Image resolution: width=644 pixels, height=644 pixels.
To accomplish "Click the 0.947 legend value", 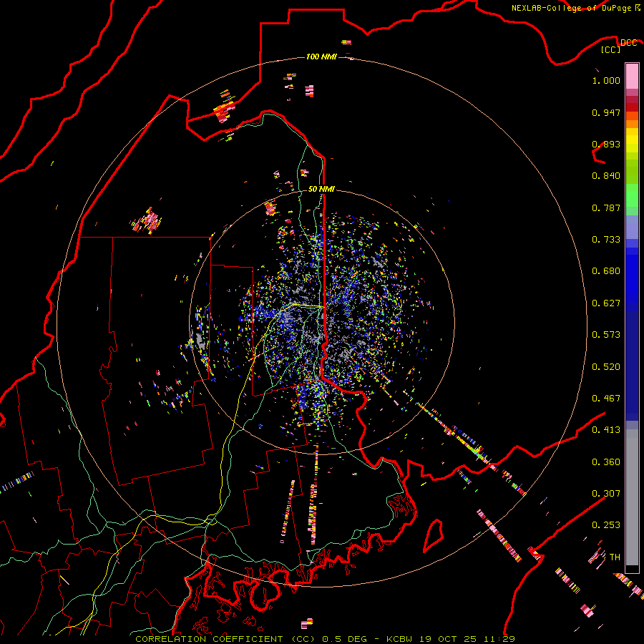I will click(x=606, y=112).
